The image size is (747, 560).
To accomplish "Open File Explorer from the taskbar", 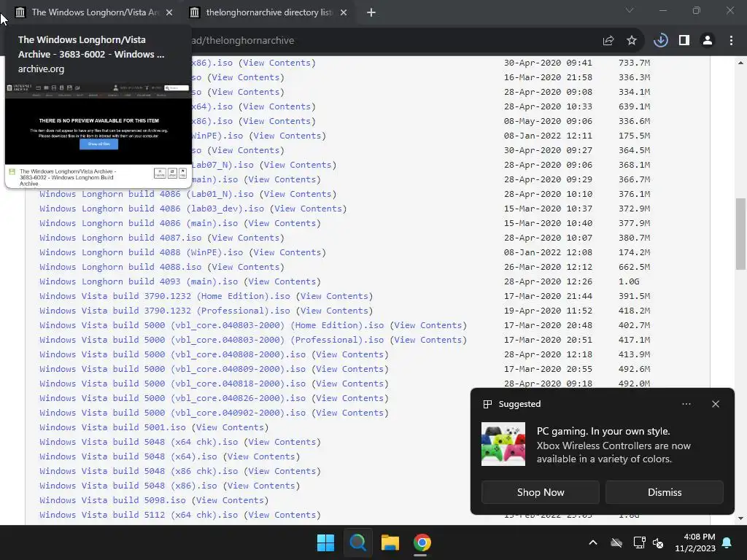I will 390,542.
